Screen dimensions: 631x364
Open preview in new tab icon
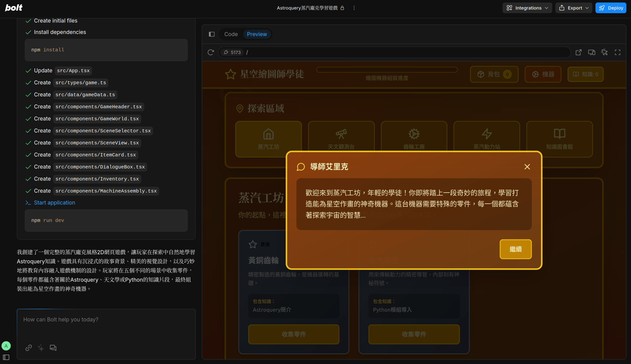(x=578, y=52)
